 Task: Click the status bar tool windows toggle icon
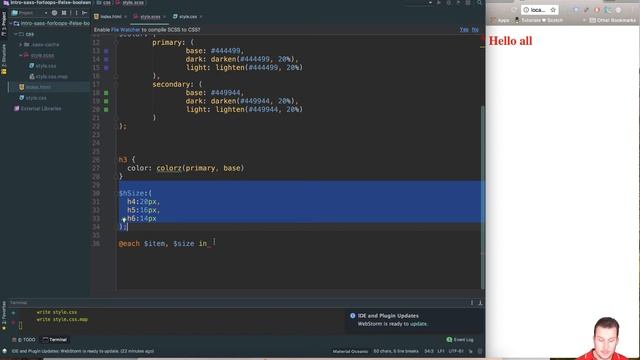pos(4,351)
